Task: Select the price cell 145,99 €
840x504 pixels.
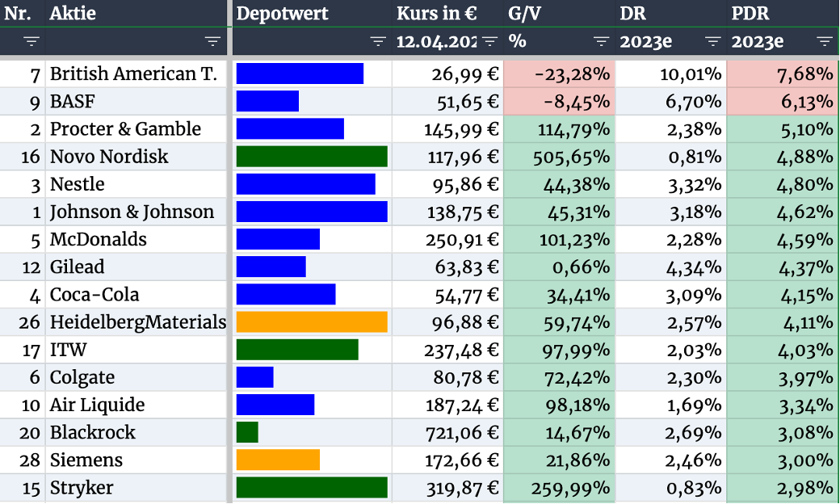Action: [x=447, y=128]
